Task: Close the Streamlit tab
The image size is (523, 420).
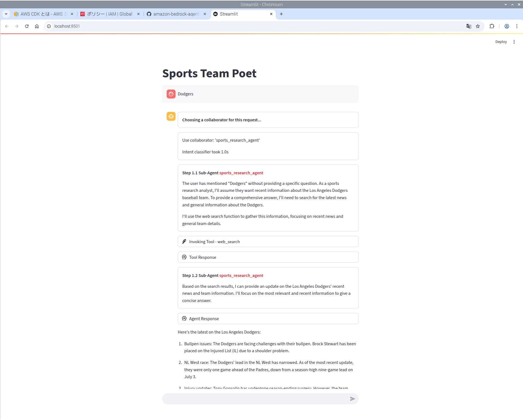Action: [x=271, y=14]
